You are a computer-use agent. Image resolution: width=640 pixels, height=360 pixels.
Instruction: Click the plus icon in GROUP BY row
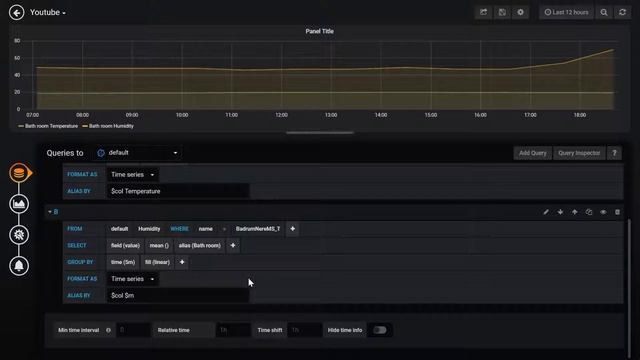182,262
